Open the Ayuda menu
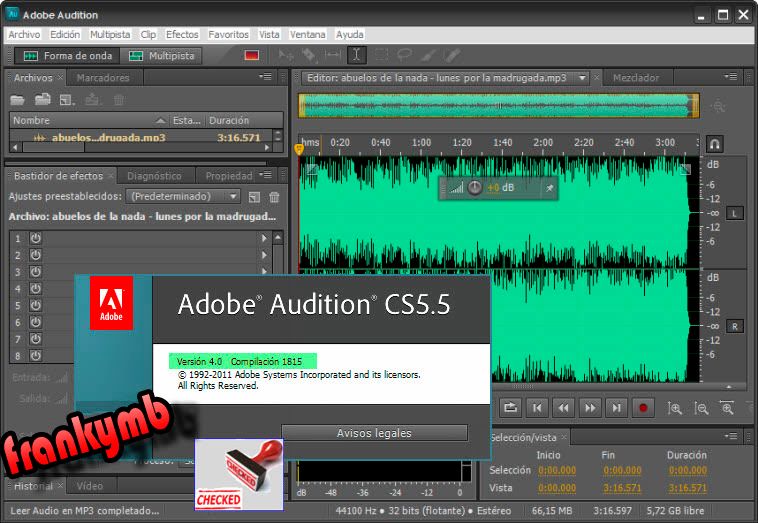 point(350,34)
